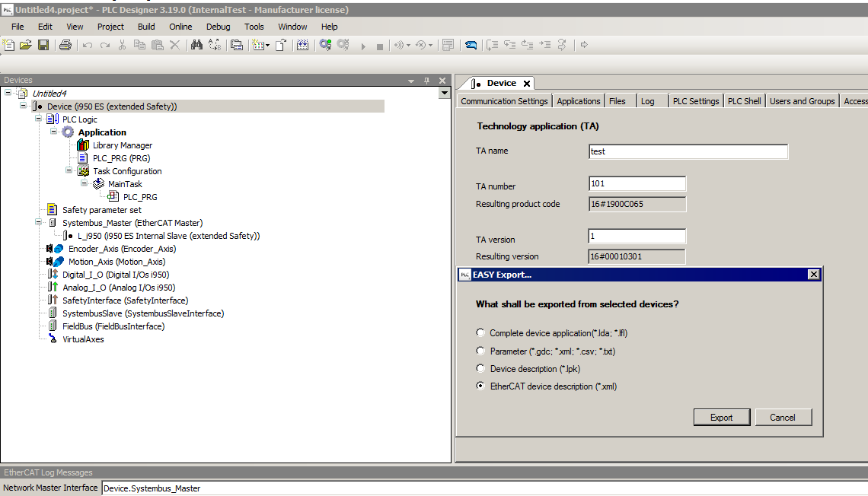The height and width of the screenshot is (496, 868).
Task: Select Complete device application radio option
Action: tap(480, 332)
